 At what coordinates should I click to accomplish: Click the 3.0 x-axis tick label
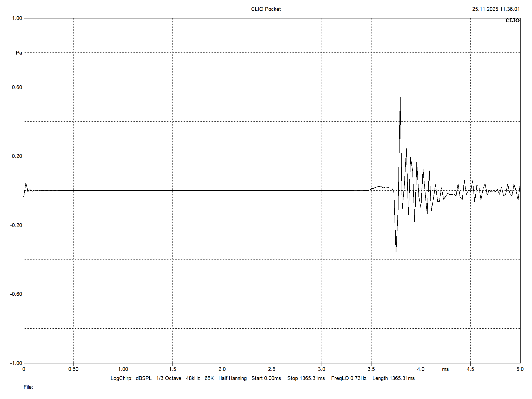point(322,369)
